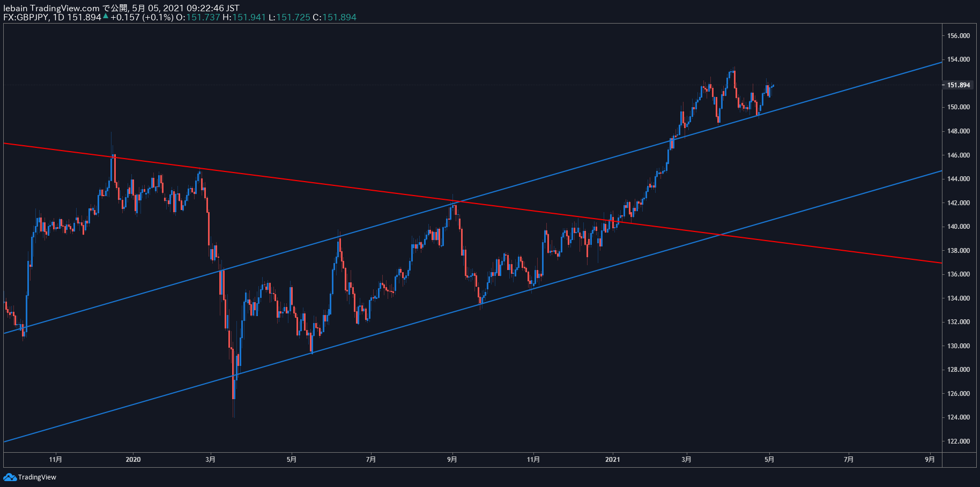980x487 pixels.
Task: Click the 3月 label after 2020
Action: click(211, 460)
